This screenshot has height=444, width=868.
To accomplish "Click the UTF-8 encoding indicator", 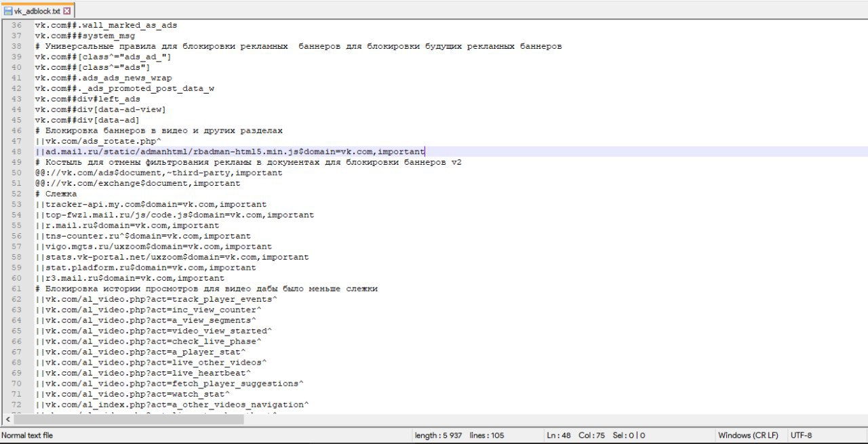I will click(801, 435).
